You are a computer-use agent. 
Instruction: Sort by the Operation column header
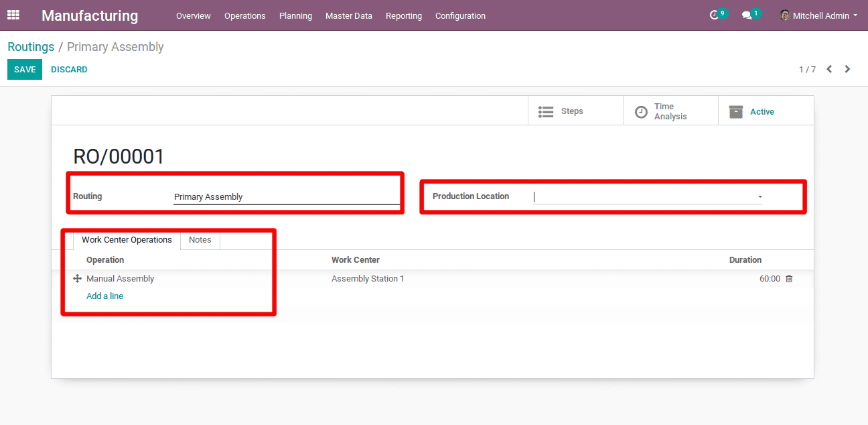(x=105, y=260)
